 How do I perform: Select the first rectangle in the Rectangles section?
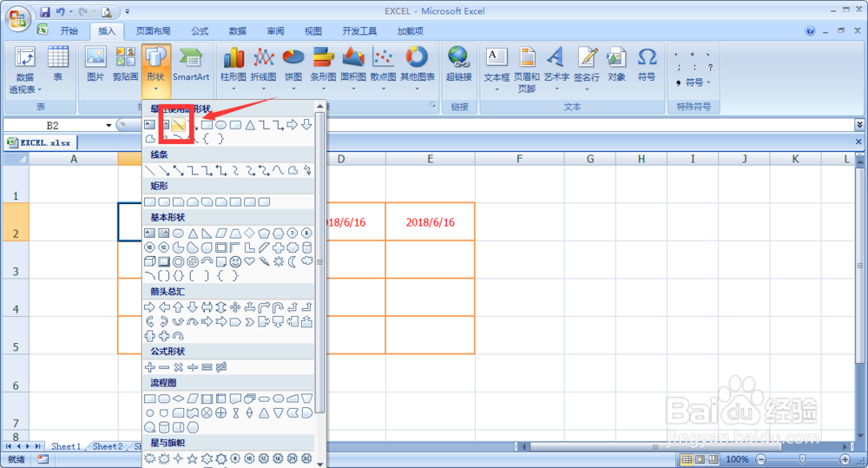click(149, 201)
